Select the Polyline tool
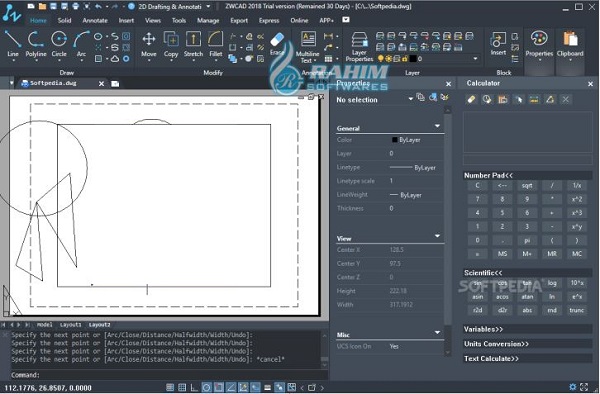This screenshot has height=394, width=600. 36,44
